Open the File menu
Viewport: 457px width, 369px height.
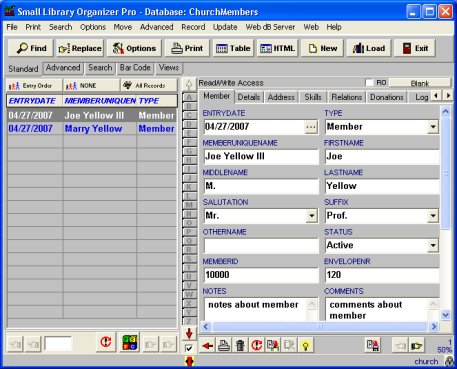(x=12, y=27)
